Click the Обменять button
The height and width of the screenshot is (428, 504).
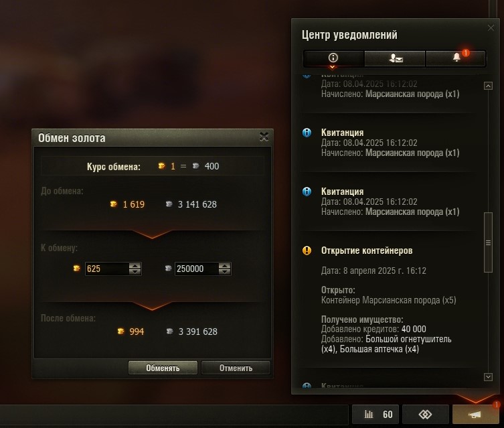(163, 368)
